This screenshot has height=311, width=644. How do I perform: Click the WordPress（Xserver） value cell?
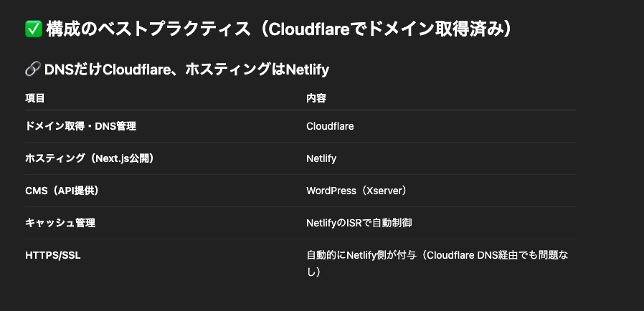356,191
